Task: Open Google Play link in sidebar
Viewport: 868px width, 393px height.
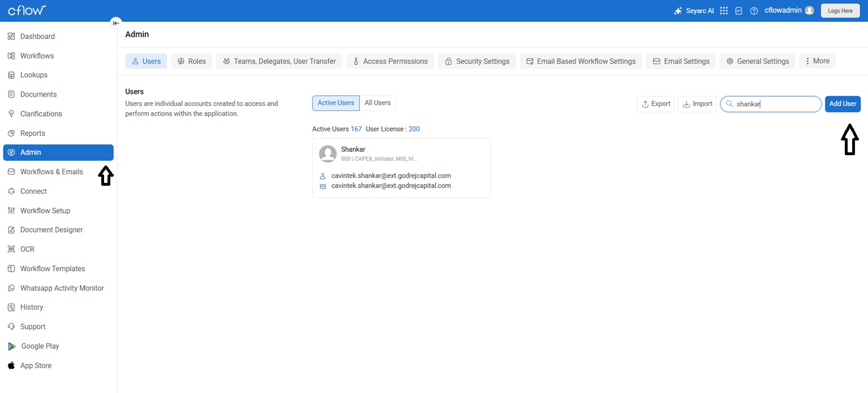Action: (x=40, y=346)
